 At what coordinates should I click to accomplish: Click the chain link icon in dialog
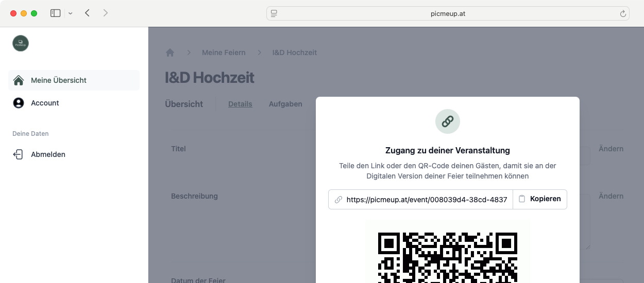[x=447, y=121]
